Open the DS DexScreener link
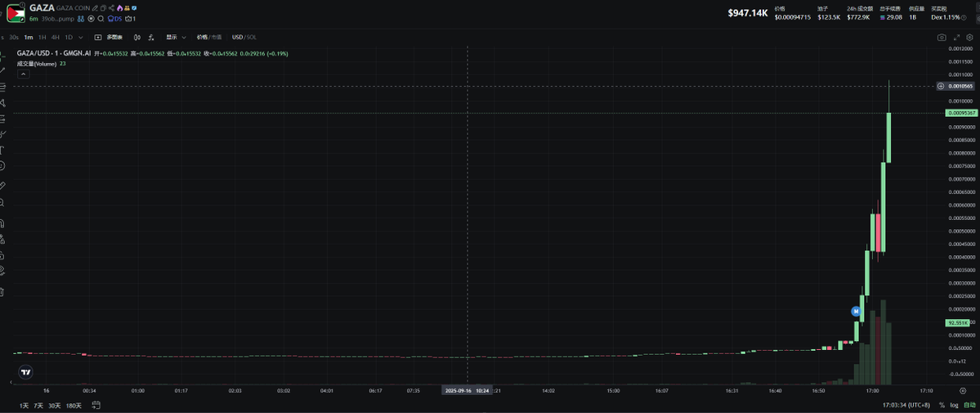 click(x=114, y=19)
